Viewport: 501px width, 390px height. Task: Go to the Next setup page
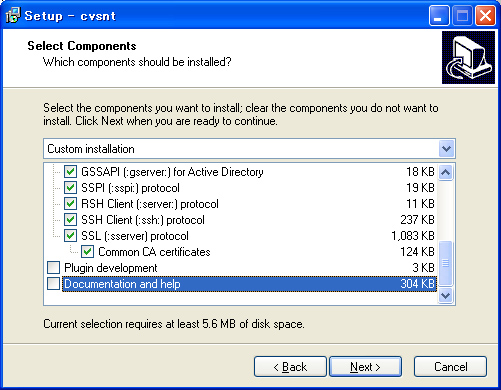coord(365,367)
